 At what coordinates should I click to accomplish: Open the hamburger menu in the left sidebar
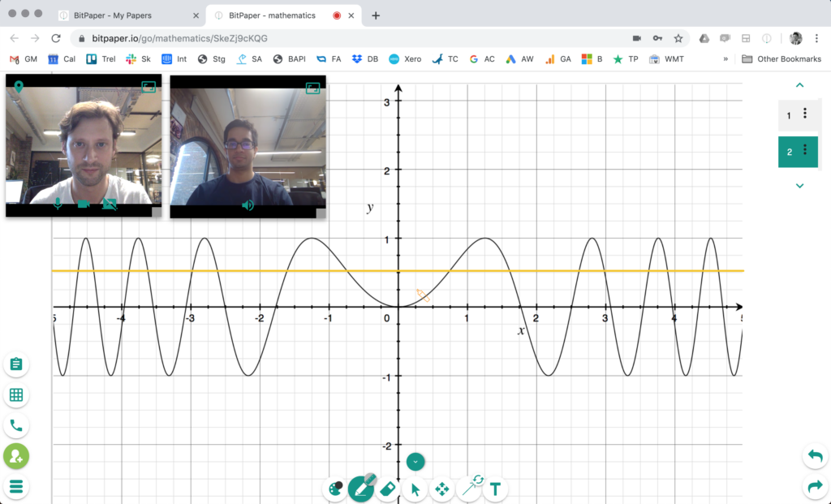[x=16, y=487]
